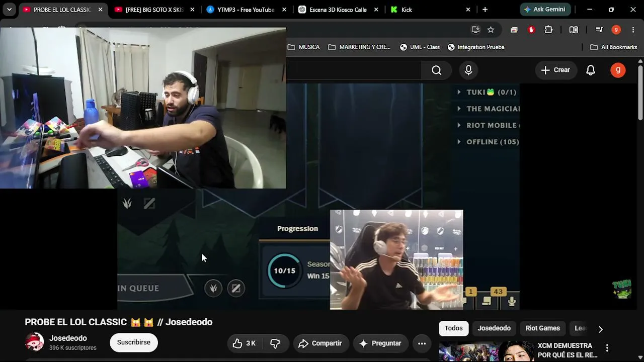This screenshot has height=362, width=644.
Task: Click the mic icon in the game overlay
Action: pyautogui.click(x=512, y=301)
